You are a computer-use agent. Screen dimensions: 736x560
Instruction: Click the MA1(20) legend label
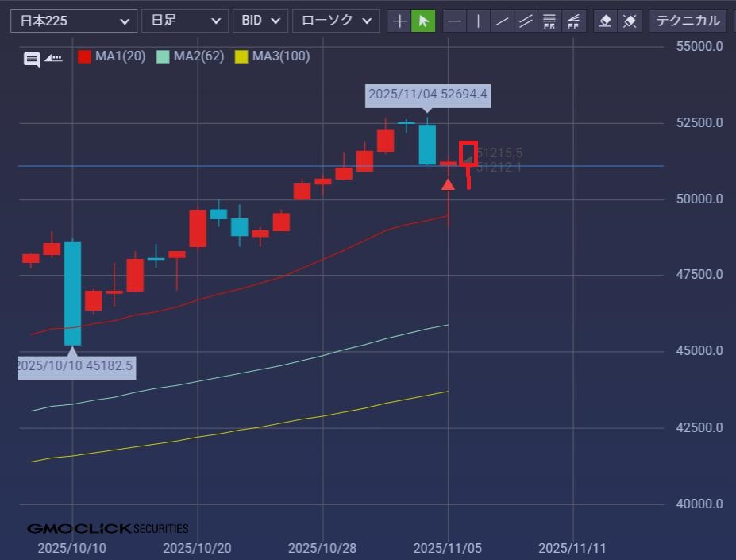click(x=120, y=56)
